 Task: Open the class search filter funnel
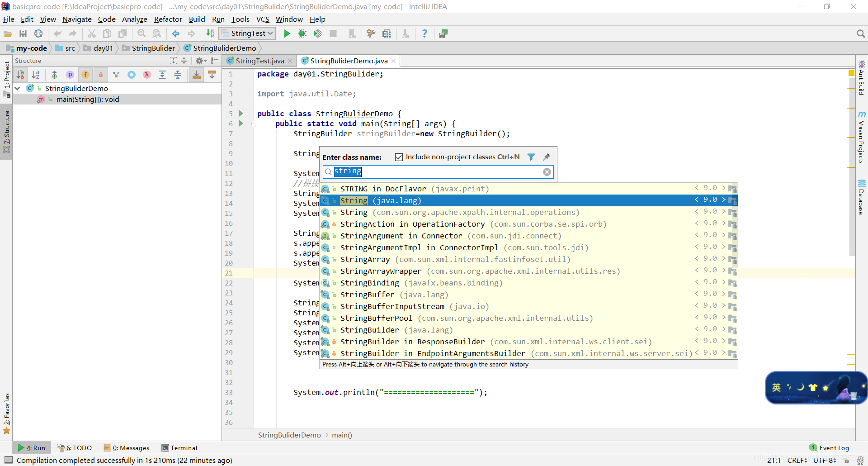click(x=531, y=157)
